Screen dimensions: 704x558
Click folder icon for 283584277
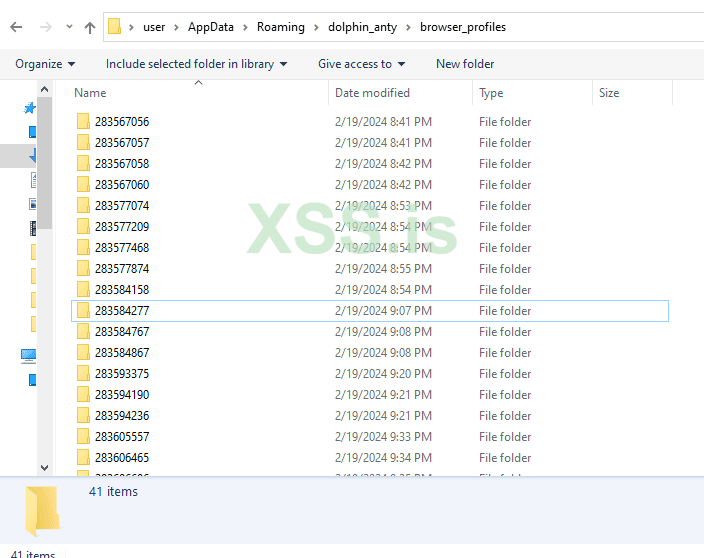pyautogui.click(x=83, y=310)
